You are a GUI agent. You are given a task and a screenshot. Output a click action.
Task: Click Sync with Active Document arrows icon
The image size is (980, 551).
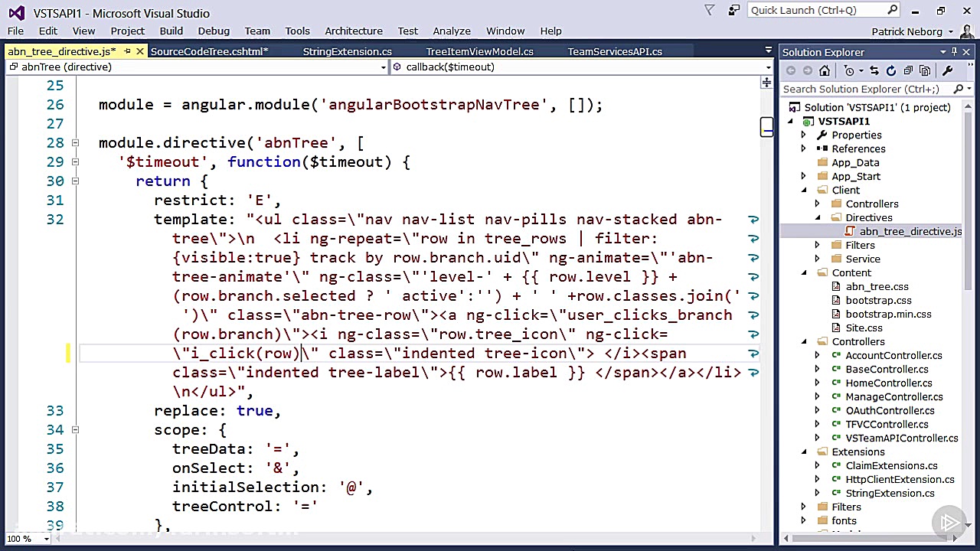874,71
